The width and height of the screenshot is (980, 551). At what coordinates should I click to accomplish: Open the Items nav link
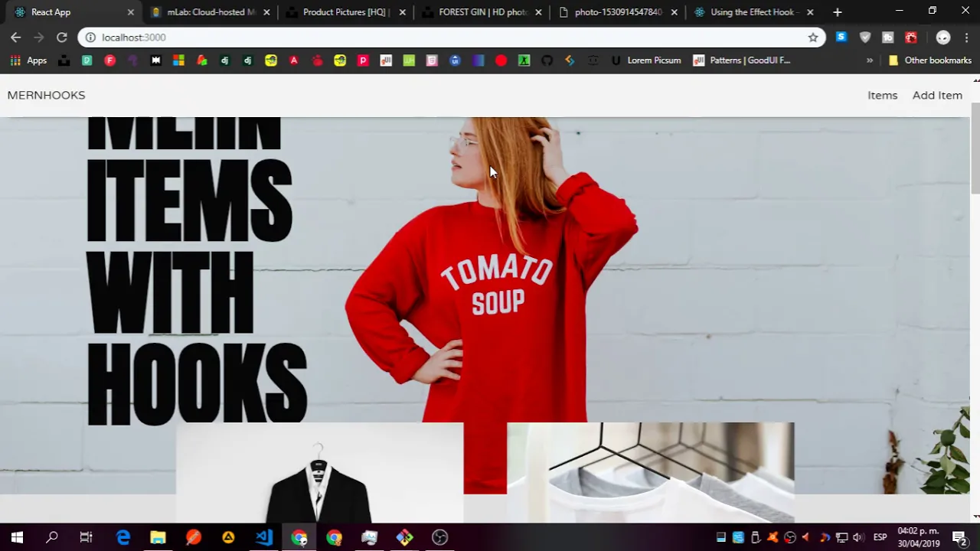(882, 95)
